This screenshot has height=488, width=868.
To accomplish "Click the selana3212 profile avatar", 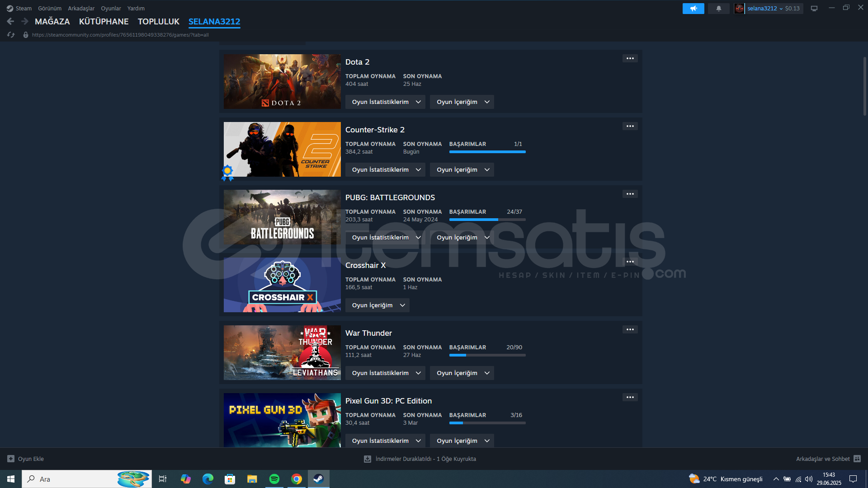I will pos(740,9).
